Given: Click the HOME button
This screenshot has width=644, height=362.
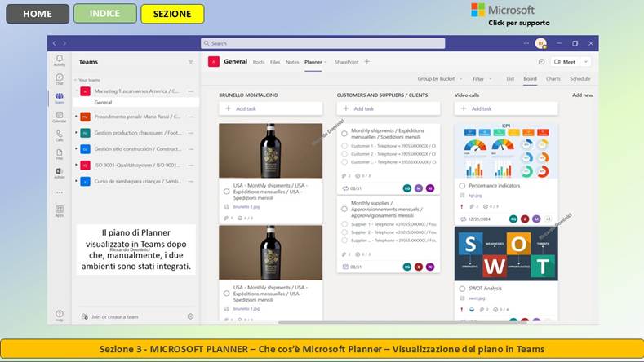Looking at the screenshot, I should pos(38,14).
